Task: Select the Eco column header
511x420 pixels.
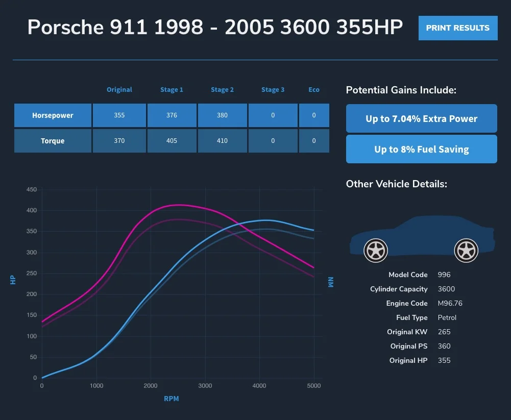Action: click(x=314, y=90)
